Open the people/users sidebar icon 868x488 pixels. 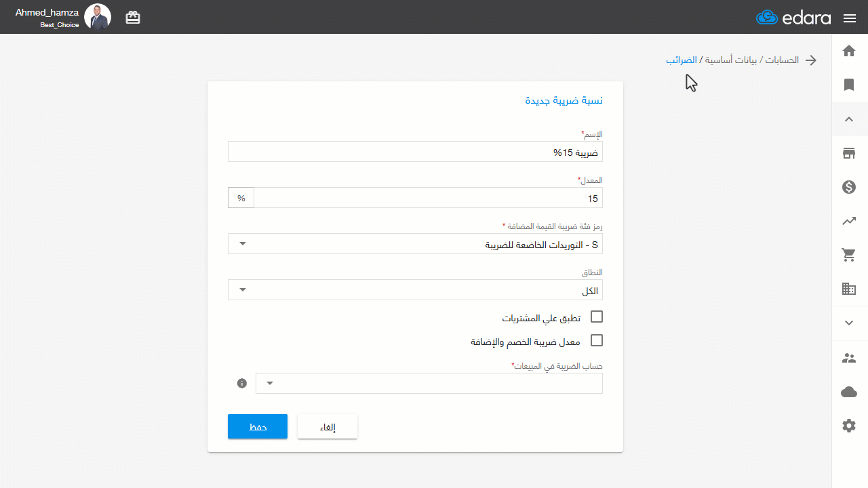pos(849,358)
